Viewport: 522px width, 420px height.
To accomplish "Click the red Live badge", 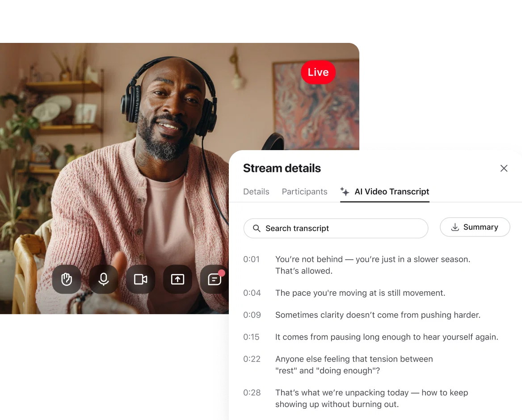I will (318, 72).
